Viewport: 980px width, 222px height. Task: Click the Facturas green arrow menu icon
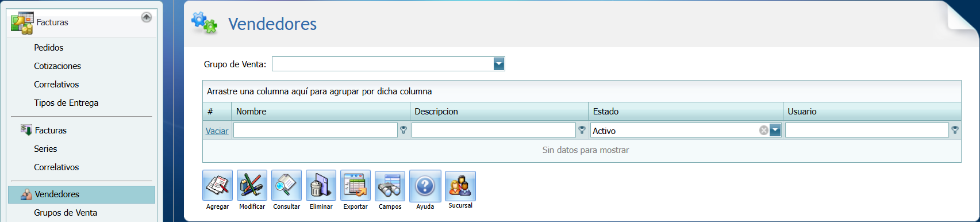pos(26,130)
